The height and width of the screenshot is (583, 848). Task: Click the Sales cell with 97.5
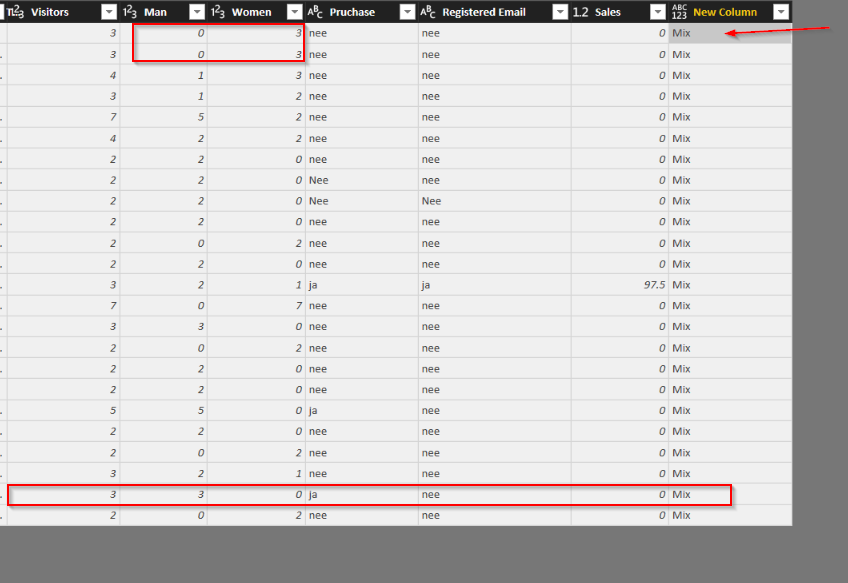tap(620, 285)
